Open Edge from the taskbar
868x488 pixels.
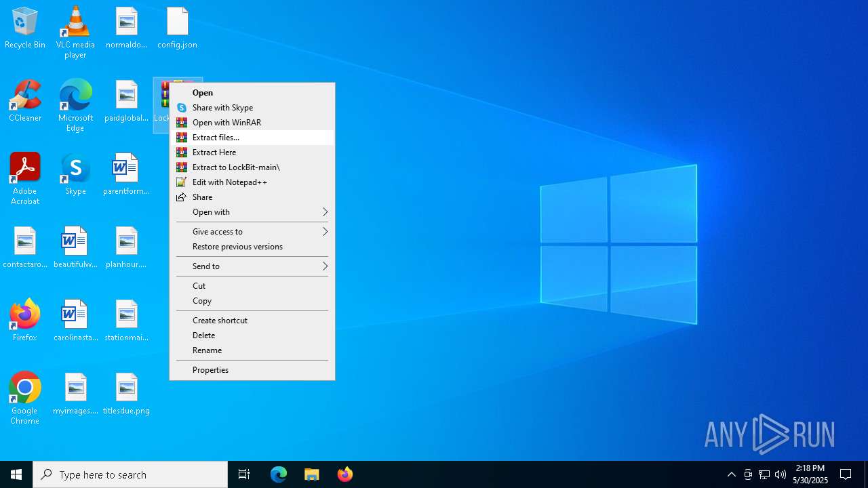point(279,474)
